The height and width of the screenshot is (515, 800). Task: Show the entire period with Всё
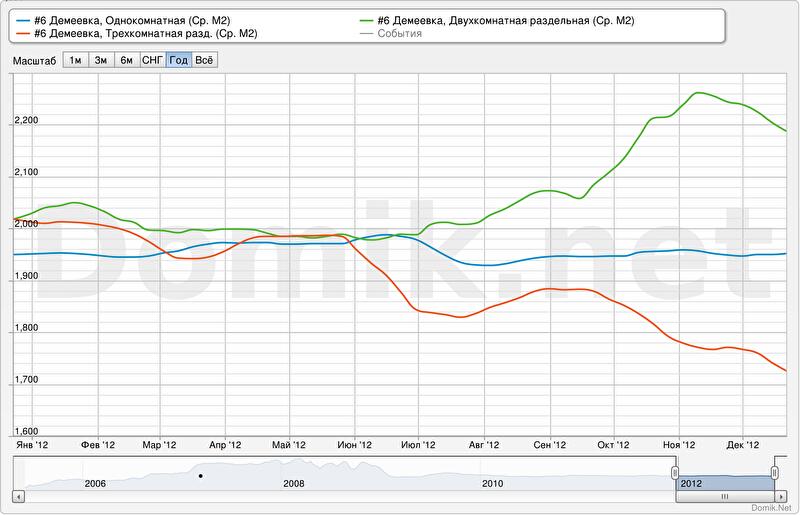pyautogui.click(x=204, y=60)
